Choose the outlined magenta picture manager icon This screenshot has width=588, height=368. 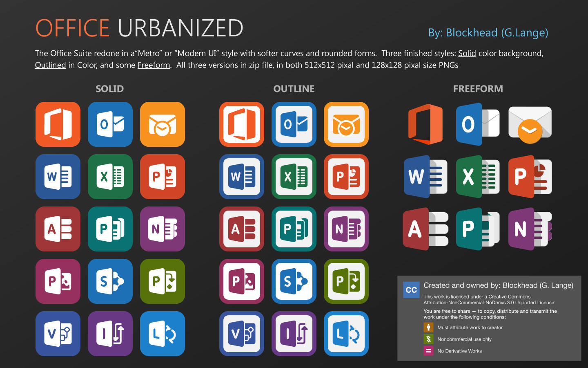[242, 281]
